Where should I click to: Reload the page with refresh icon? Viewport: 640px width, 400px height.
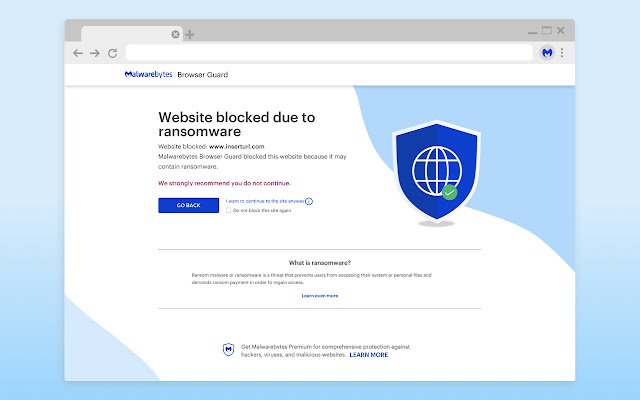coord(112,53)
